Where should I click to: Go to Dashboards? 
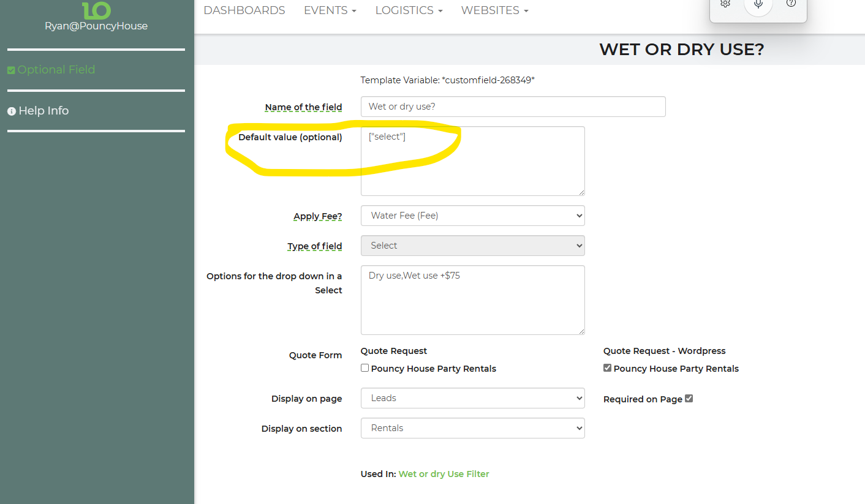tap(244, 10)
